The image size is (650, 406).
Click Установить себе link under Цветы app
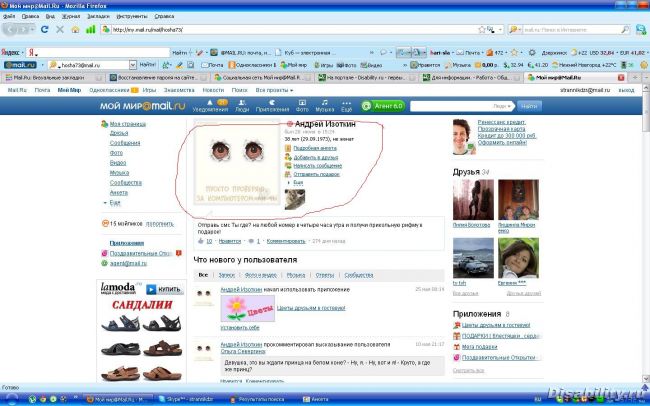click(240, 328)
